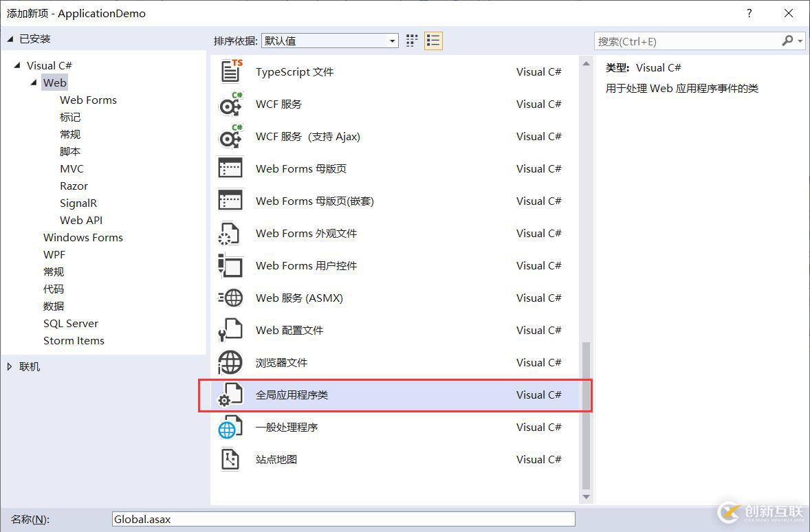Screen dimensions: 810x532
Task: Toggle the small icons list view button
Action: pos(433,41)
